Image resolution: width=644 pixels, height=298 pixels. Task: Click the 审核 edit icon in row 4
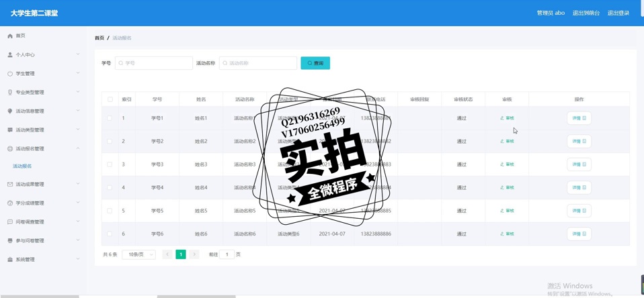click(502, 187)
